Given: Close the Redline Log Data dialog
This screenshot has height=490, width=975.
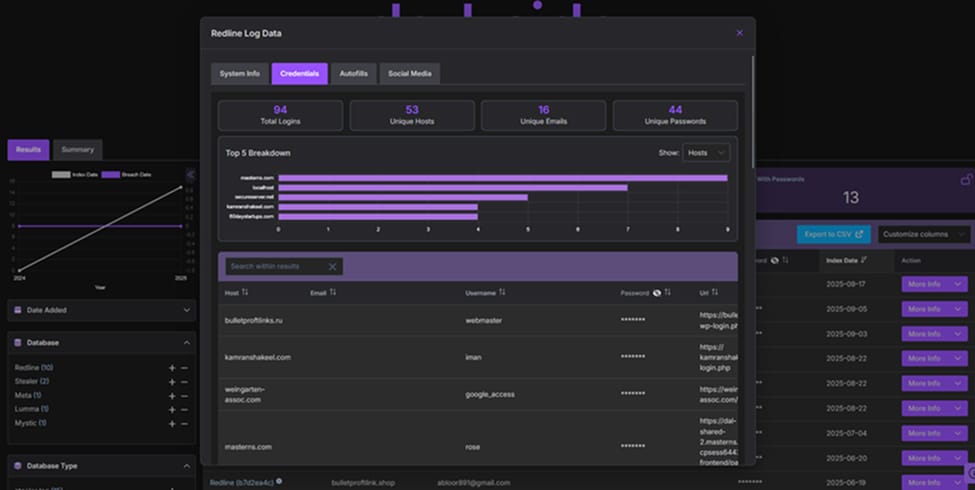Looking at the screenshot, I should pos(739,33).
